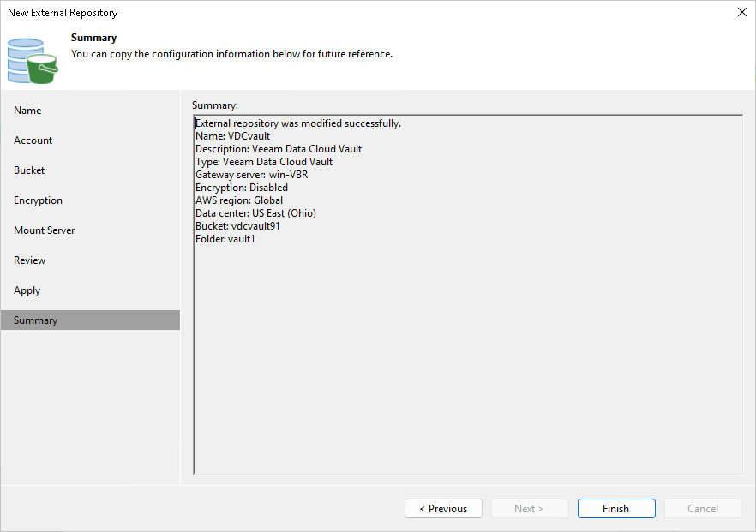This screenshot has height=532, width=756.
Task: Click the Finish button
Action: [616, 508]
